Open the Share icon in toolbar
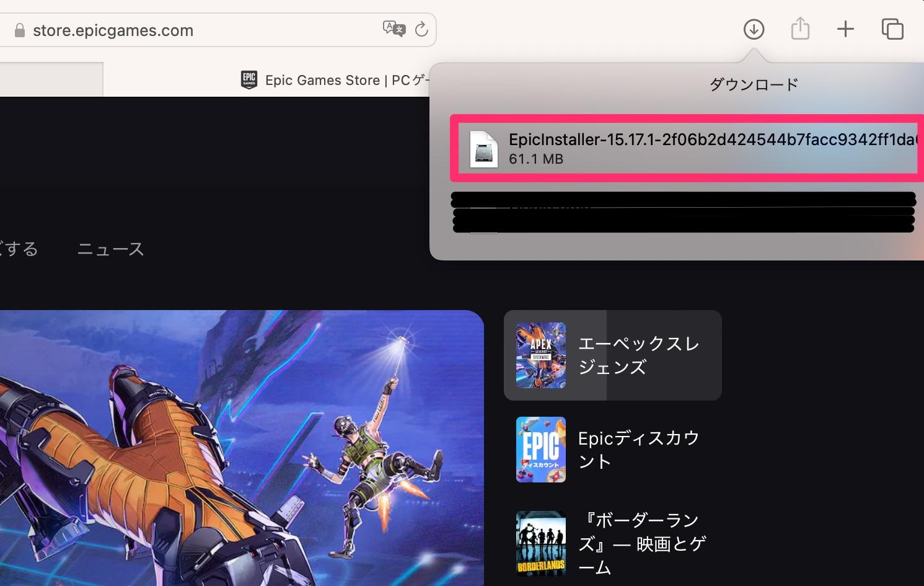The height and width of the screenshot is (586, 924). tap(800, 29)
